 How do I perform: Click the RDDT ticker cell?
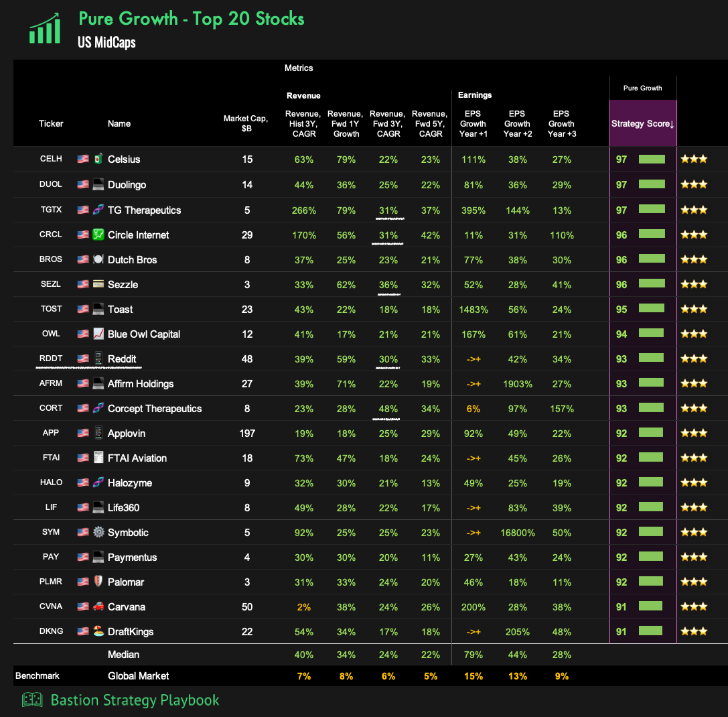51,358
